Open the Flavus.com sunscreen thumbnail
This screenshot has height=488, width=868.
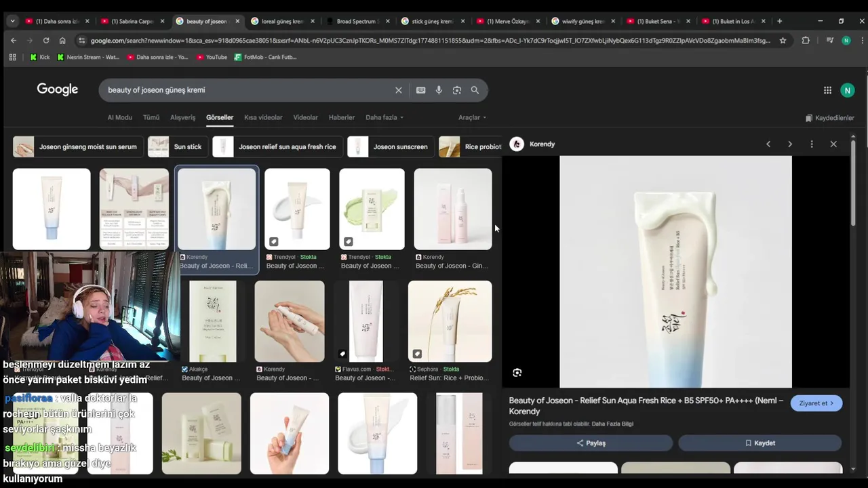tap(366, 321)
